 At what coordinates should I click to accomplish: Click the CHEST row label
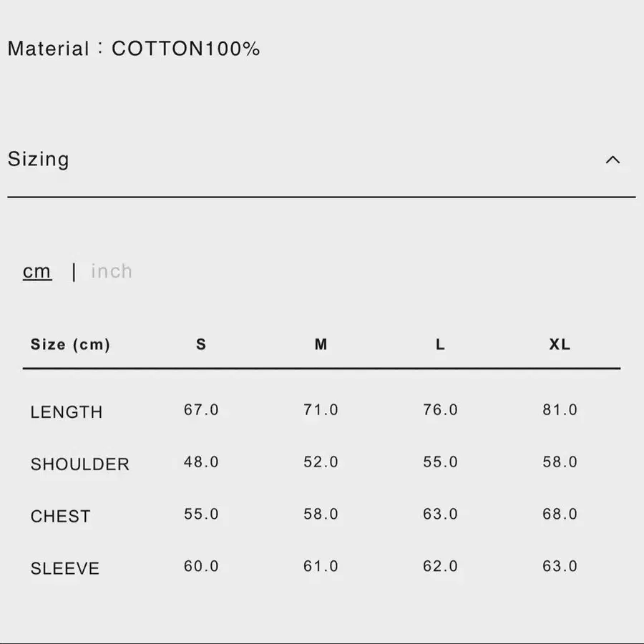61,517
